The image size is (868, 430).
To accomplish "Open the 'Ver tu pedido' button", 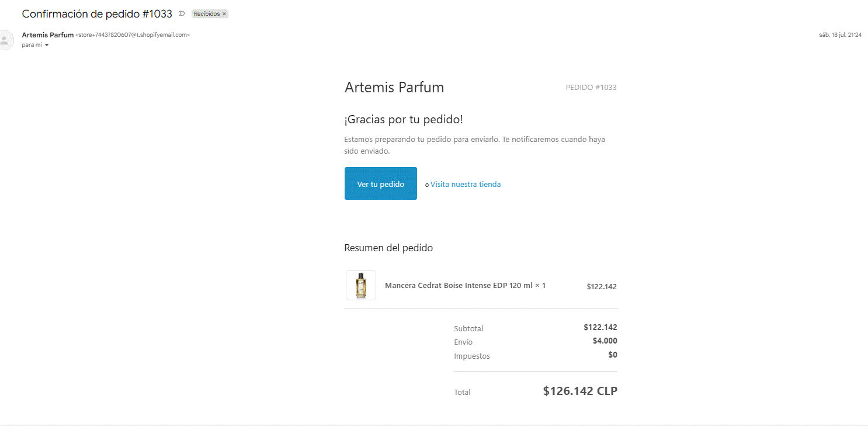I will click(x=381, y=183).
